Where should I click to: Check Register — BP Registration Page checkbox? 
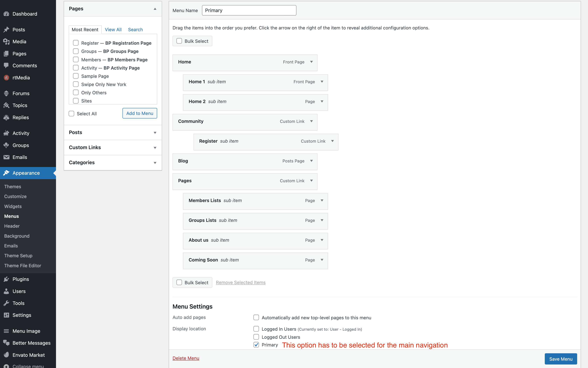tap(76, 43)
